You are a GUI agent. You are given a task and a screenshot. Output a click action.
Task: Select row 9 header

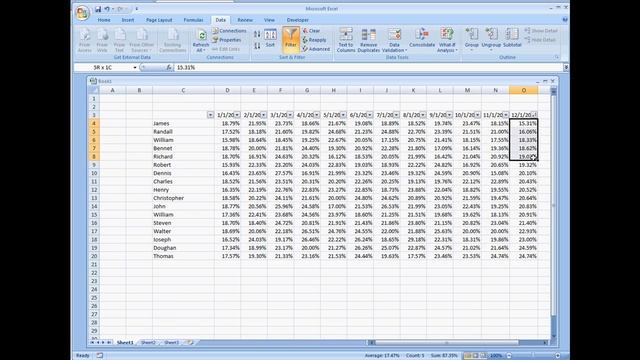(93, 165)
